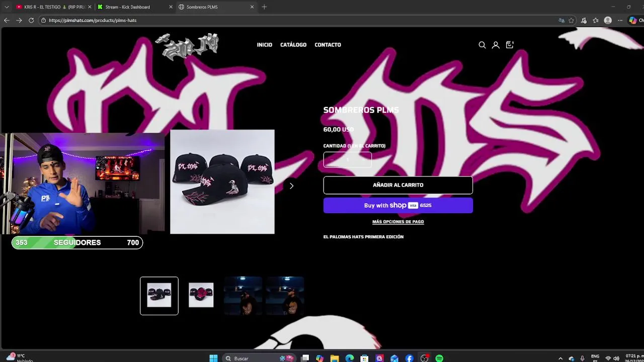Click the main product hats image
644x362 pixels.
(x=222, y=182)
